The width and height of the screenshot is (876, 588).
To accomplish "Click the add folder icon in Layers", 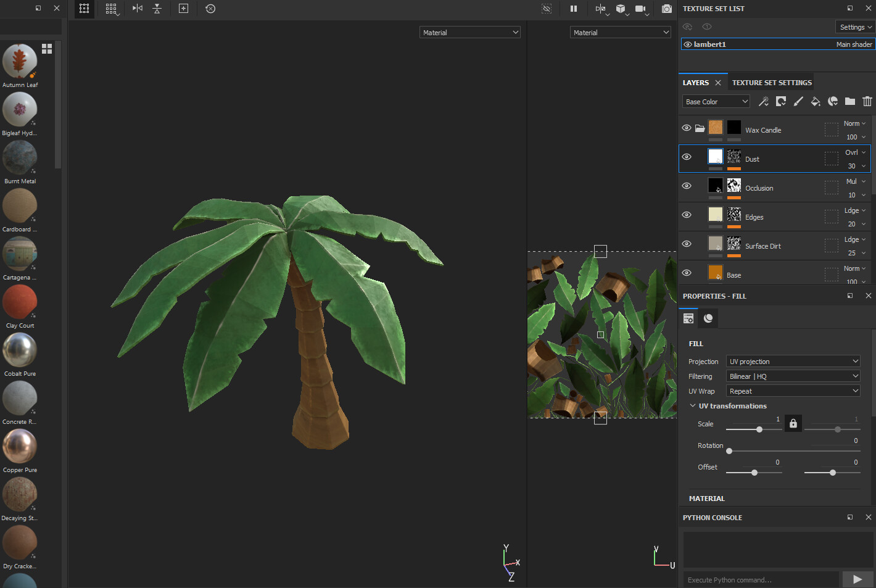I will tap(850, 102).
